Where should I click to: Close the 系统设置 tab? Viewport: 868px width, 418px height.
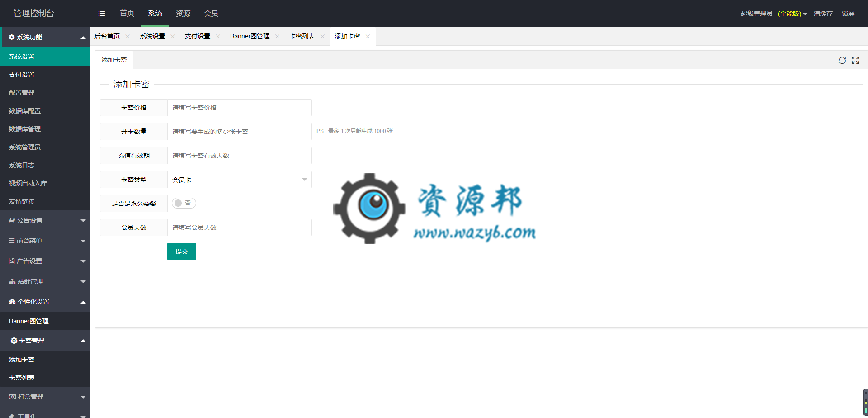pos(173,37)
